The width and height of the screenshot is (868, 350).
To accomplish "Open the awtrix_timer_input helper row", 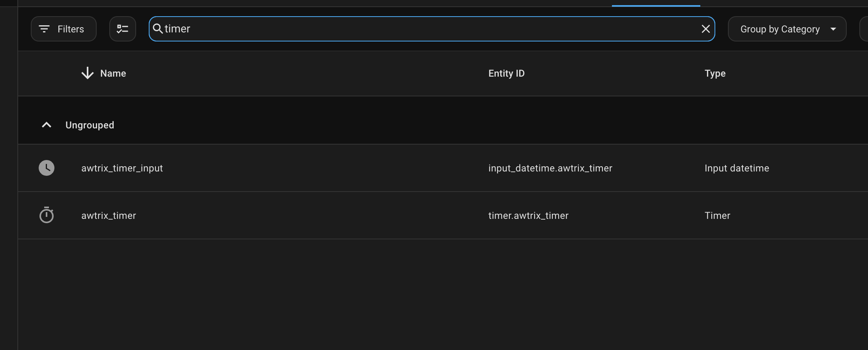I will coord(122,168).
